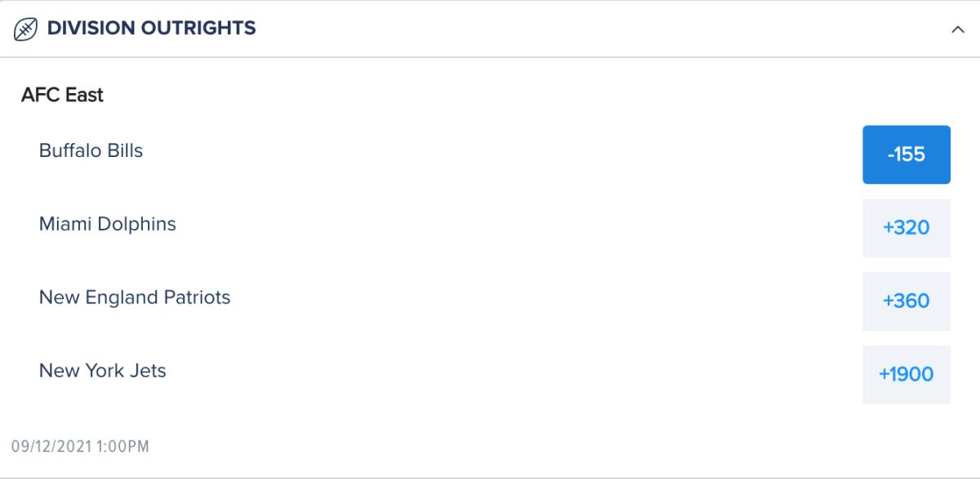The width and height of the screenshot is (980, 479).
Task: Tap the +360 odds button
Action: (906, 302)
